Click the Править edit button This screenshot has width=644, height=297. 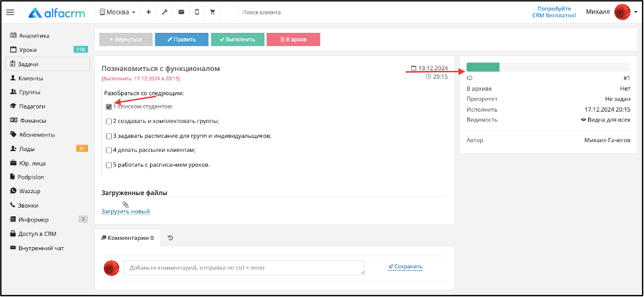pos(182,39)
